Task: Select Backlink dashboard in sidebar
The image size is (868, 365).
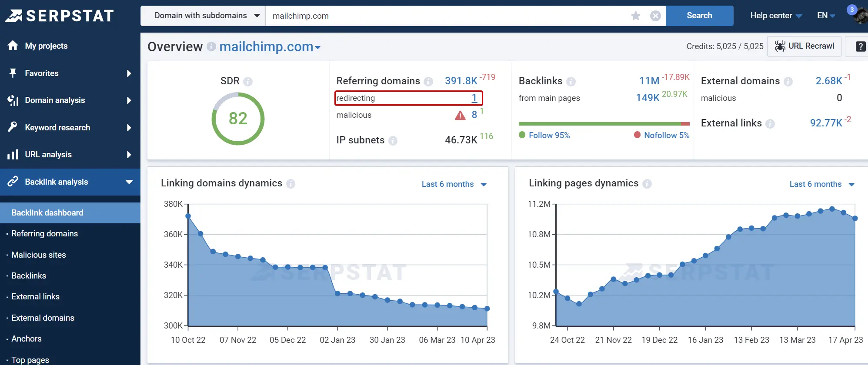Action: click(x=70, y=213)
